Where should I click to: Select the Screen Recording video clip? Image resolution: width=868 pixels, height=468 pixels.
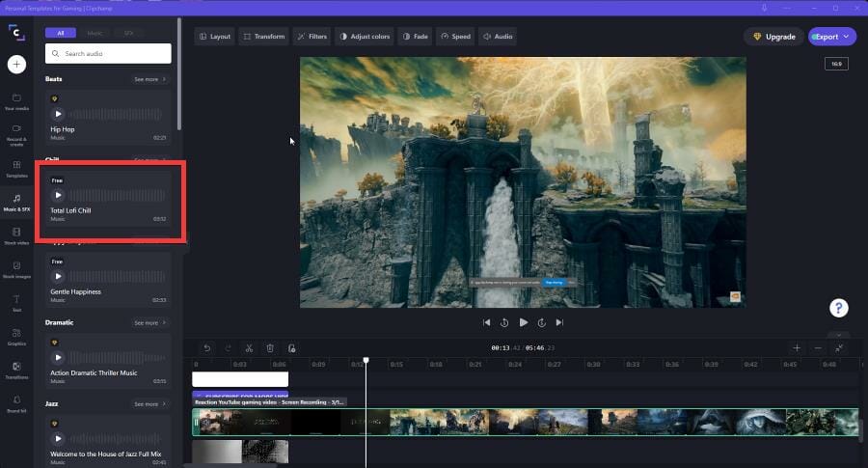point(526,422)
